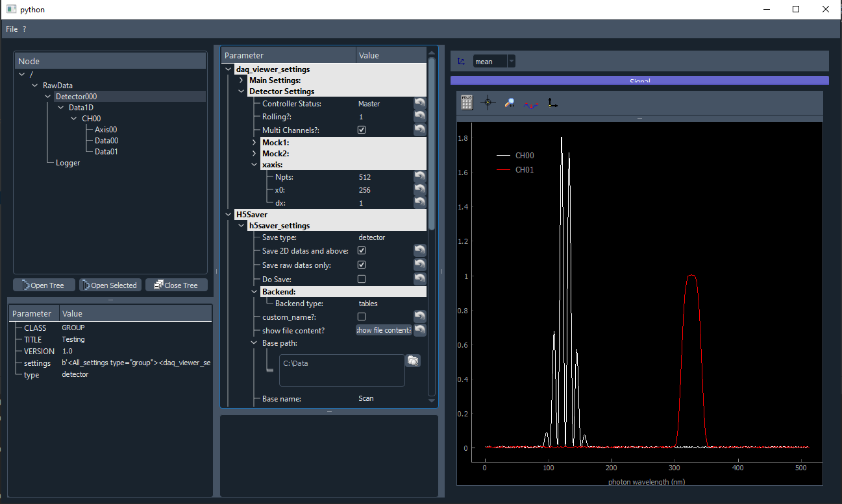This screenshot has height=504, width=842.
Task: Open the ? help menu
Action: tap(24, 29)
